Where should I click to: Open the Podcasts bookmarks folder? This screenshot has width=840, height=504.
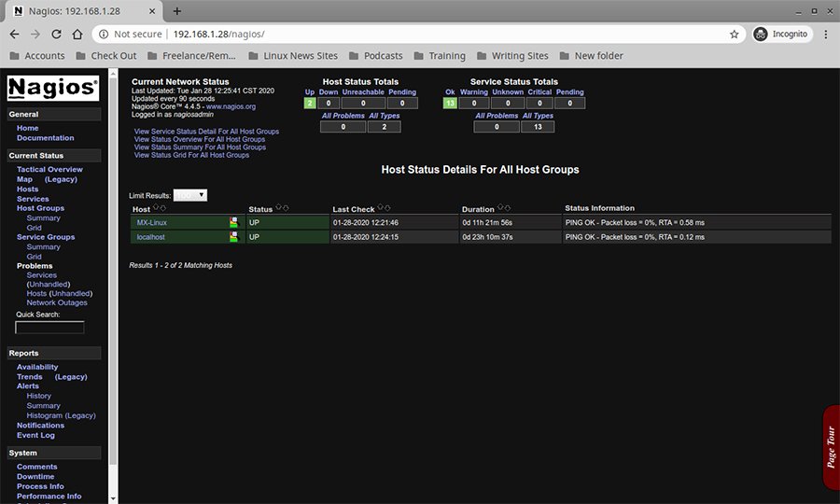click(x=375, y=56)
